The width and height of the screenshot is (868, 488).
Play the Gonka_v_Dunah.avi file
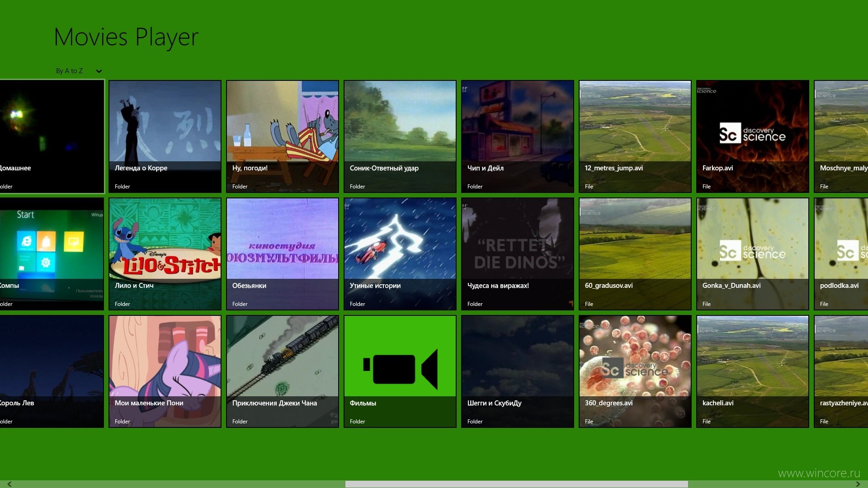(753, 254)
